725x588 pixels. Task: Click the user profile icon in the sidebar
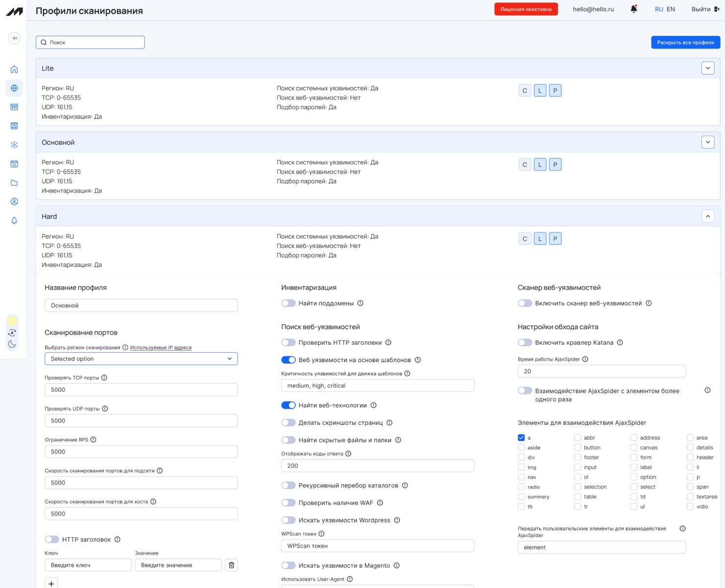point(14,201)
